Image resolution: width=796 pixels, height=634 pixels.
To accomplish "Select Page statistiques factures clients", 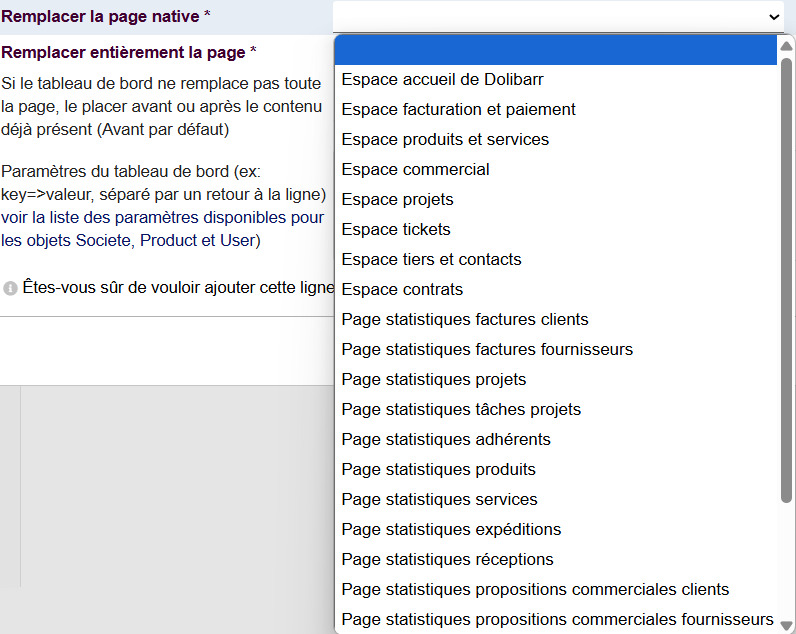I will [464, 320].
